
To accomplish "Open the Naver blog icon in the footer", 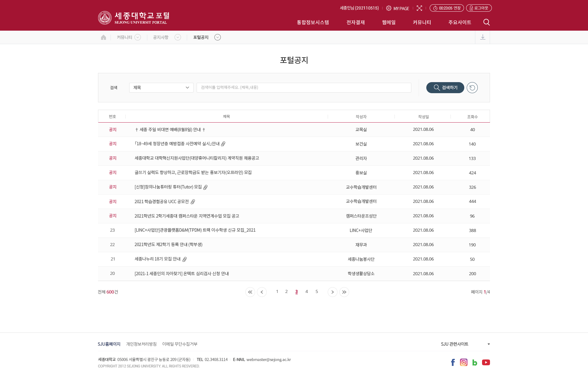I will click(475, 362).
